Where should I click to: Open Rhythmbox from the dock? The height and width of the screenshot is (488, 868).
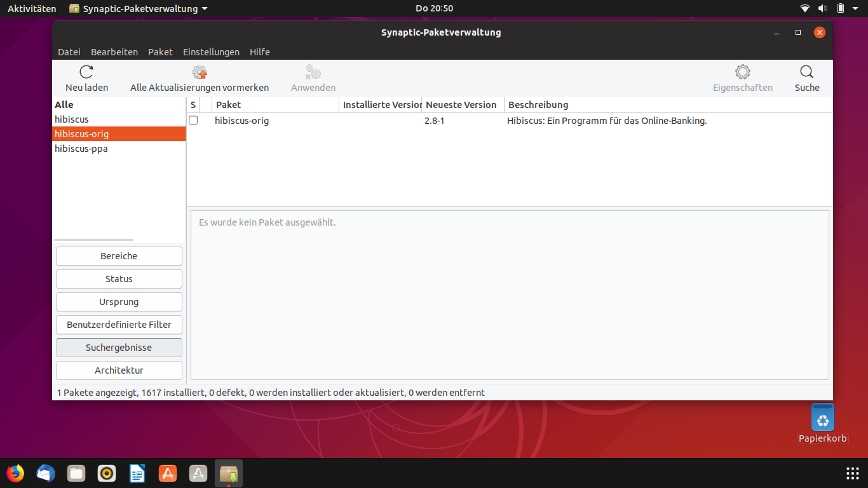(x=107, y=473)
